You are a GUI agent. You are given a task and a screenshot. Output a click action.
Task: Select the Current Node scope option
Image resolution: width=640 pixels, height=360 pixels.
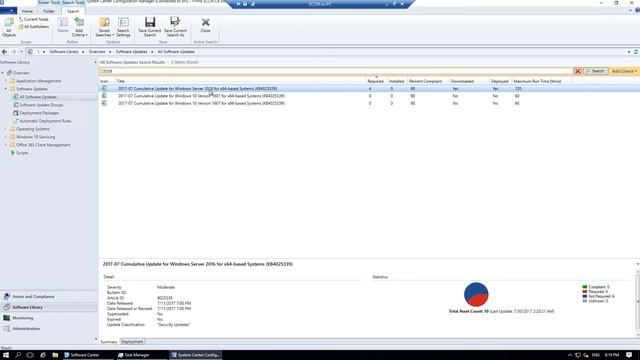tap(34, 19)
